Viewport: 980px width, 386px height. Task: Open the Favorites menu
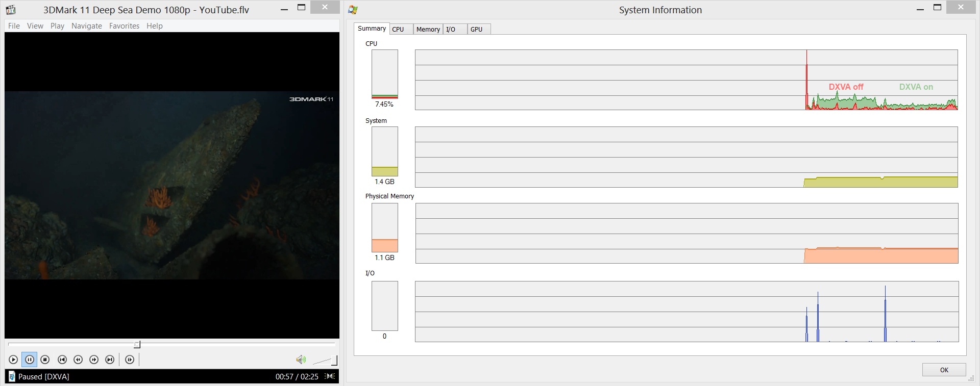click(124, 26)
